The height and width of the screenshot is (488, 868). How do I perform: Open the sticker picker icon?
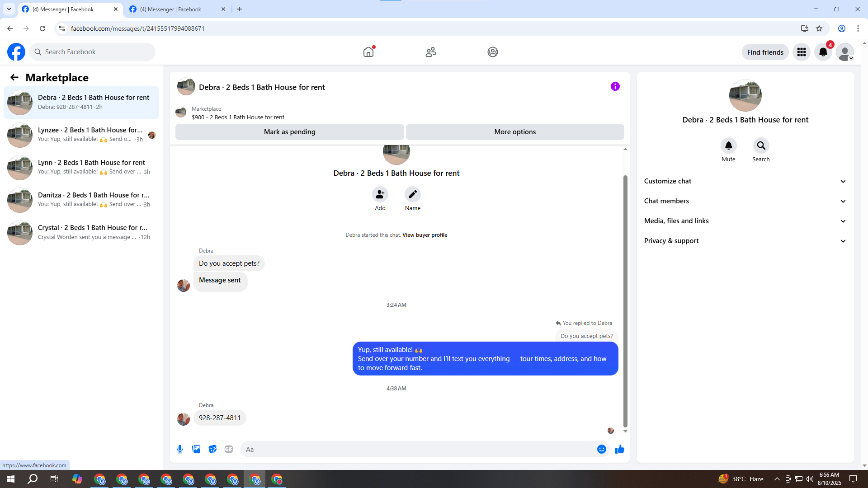click(212, 449)
